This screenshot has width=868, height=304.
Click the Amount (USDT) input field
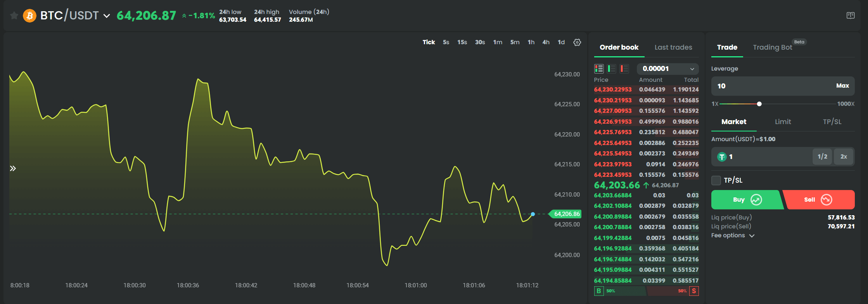click(x=768, y=157)
